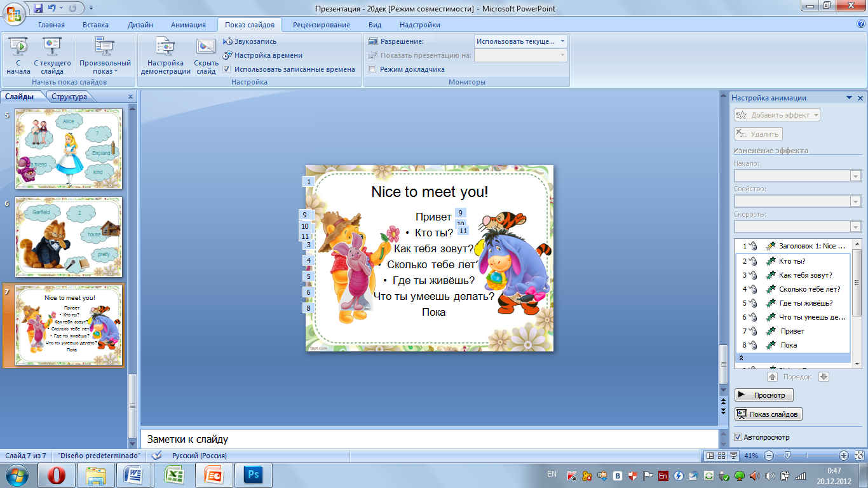Click slide title Nice to meet you!
Image resolution: width=868 pixels, height=488 pixels.
[430, 192]
